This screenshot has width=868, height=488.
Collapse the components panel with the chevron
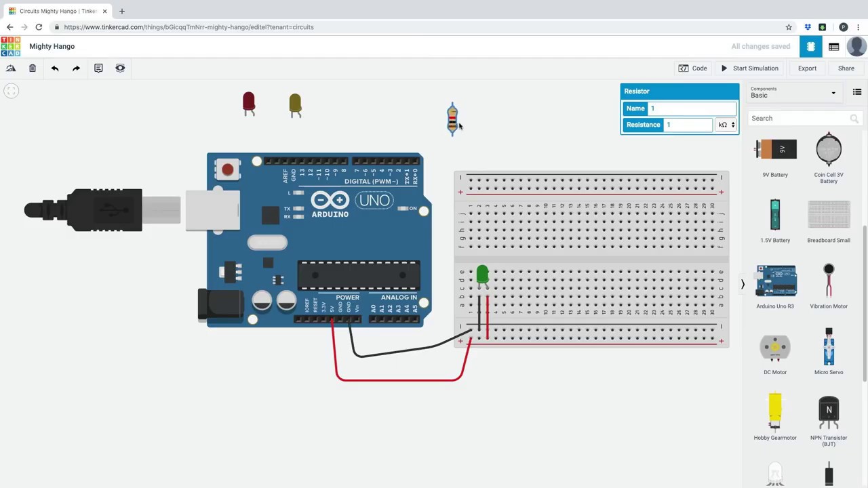(x=743, y=285)
